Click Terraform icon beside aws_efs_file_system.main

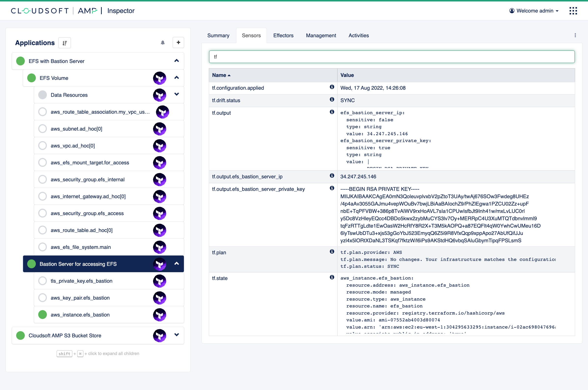point(160,247)
